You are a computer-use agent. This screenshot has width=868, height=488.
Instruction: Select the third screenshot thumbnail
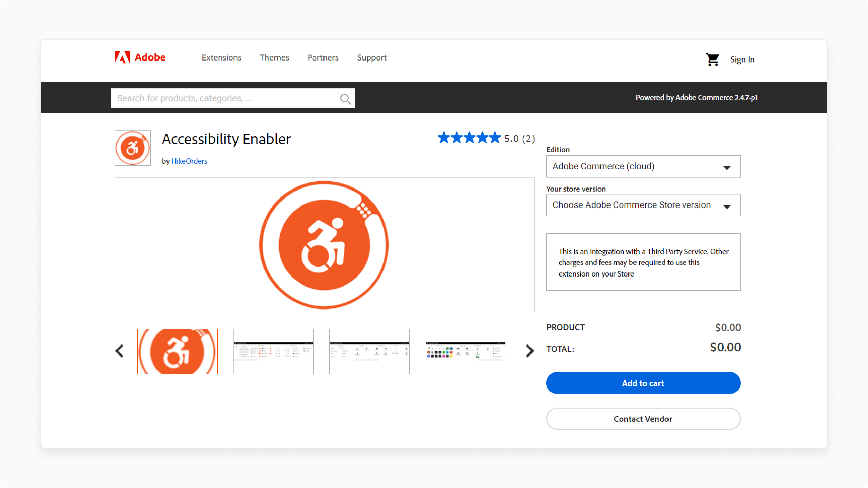click(x=369, y=351)
